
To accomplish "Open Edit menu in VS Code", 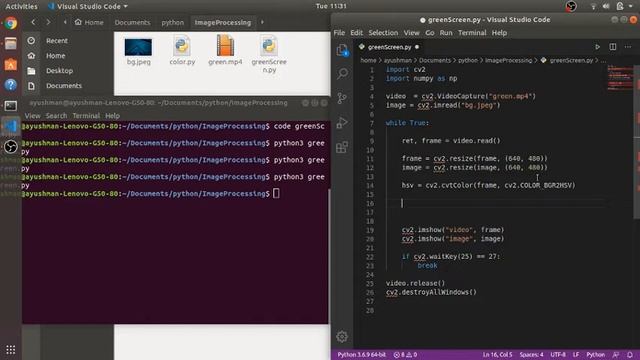I will 356,33.
